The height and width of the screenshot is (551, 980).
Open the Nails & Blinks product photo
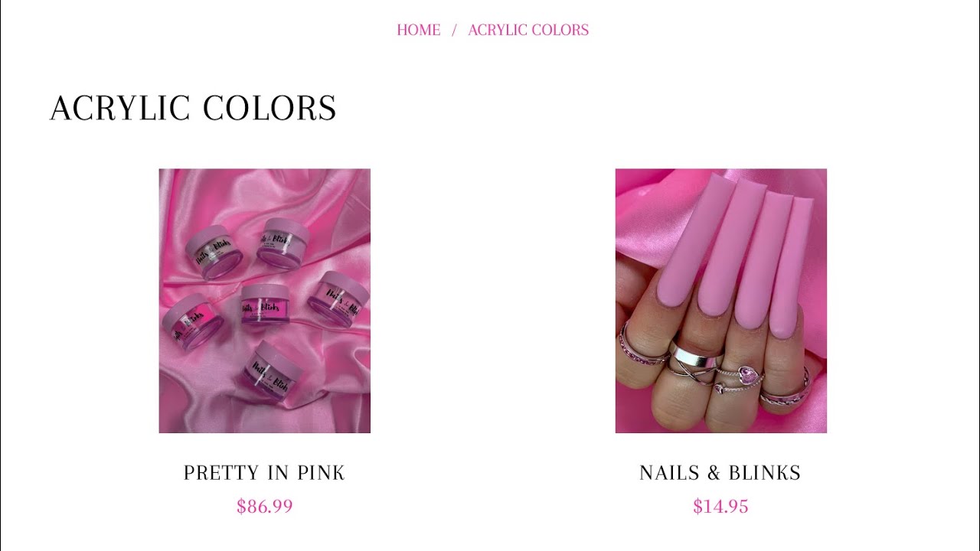point(720,301)
